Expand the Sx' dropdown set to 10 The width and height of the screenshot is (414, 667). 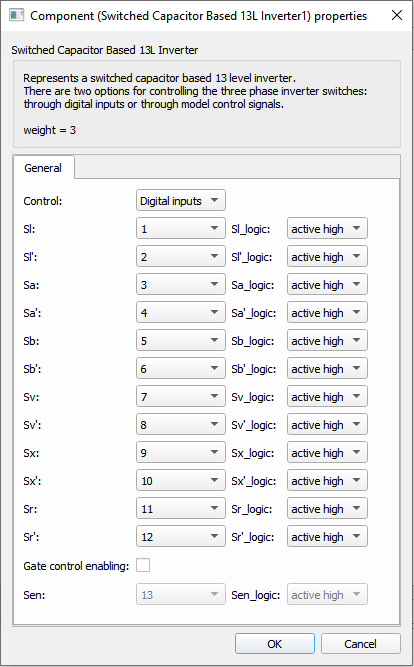point(181,481)
